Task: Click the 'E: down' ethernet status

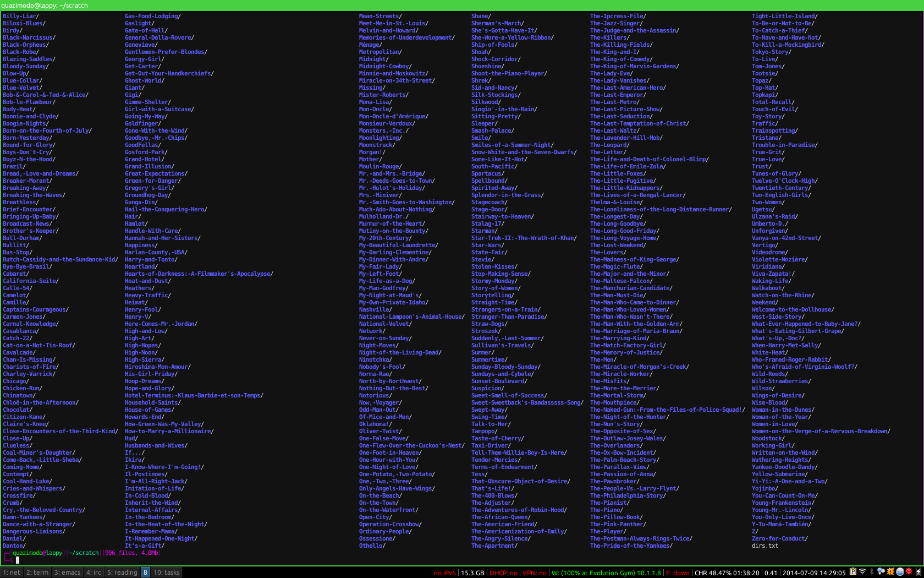Action: pos(678,573)
